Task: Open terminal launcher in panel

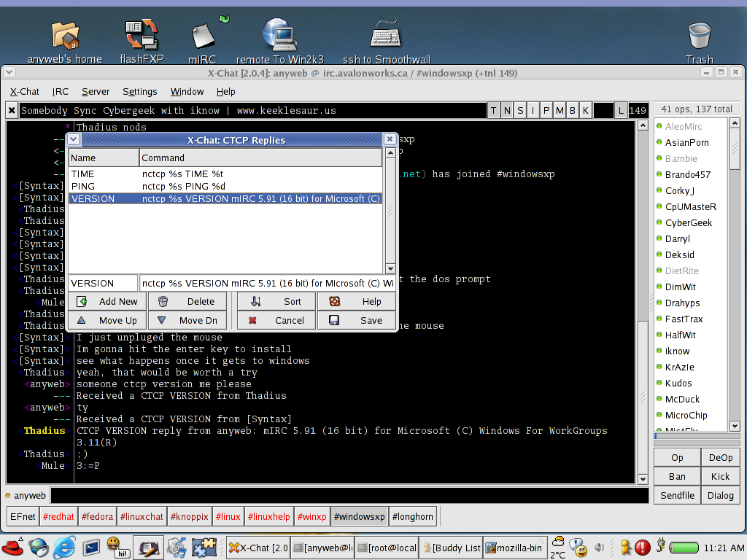Action: (x=91, y=548)
